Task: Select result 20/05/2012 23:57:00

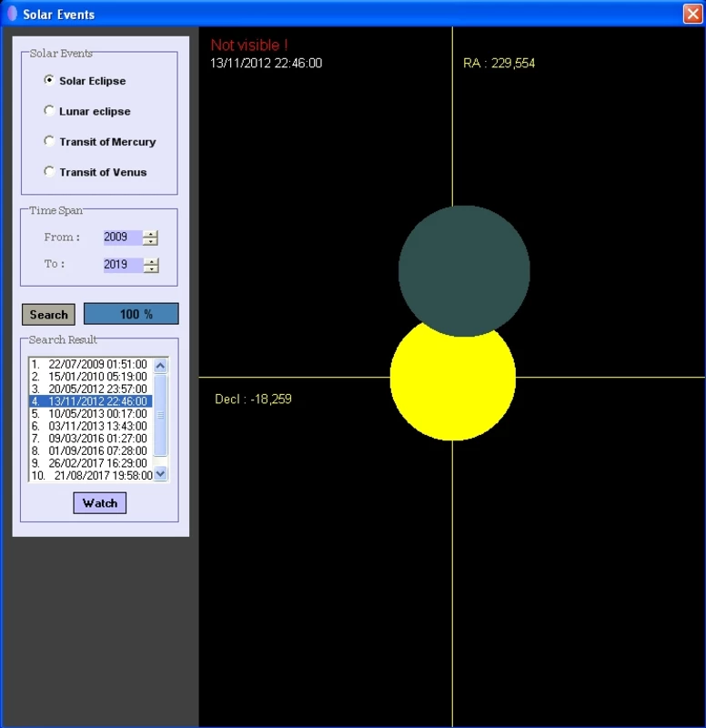Action: (x=90, y=389)
